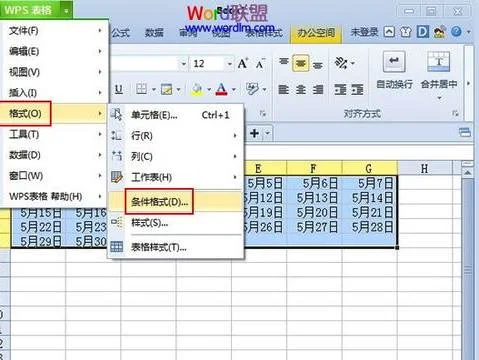Viewport: 479px width, 360px height.
Task: Open the 编辑(E) menu
Action: click(55, 51)
